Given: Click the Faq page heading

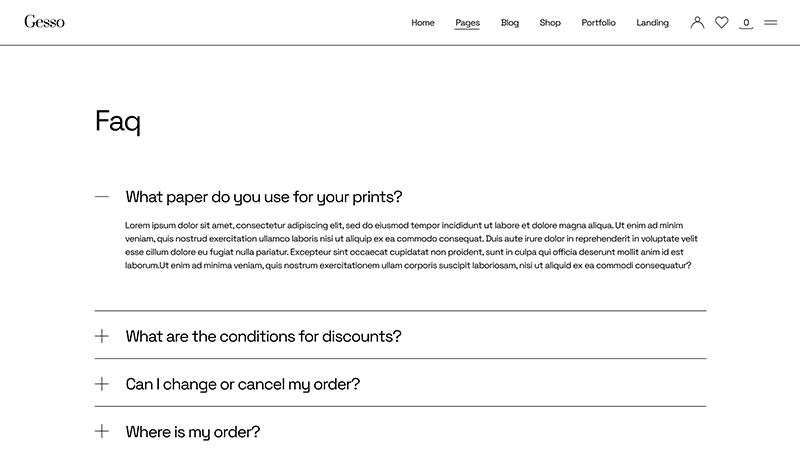Looking at the screenshot, I should tap(118, 122).
